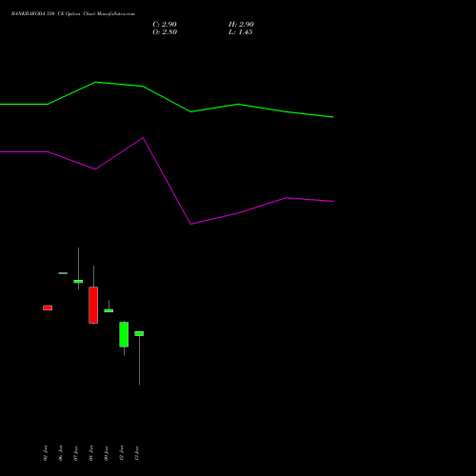Click the green indicator line

(167, 99)
